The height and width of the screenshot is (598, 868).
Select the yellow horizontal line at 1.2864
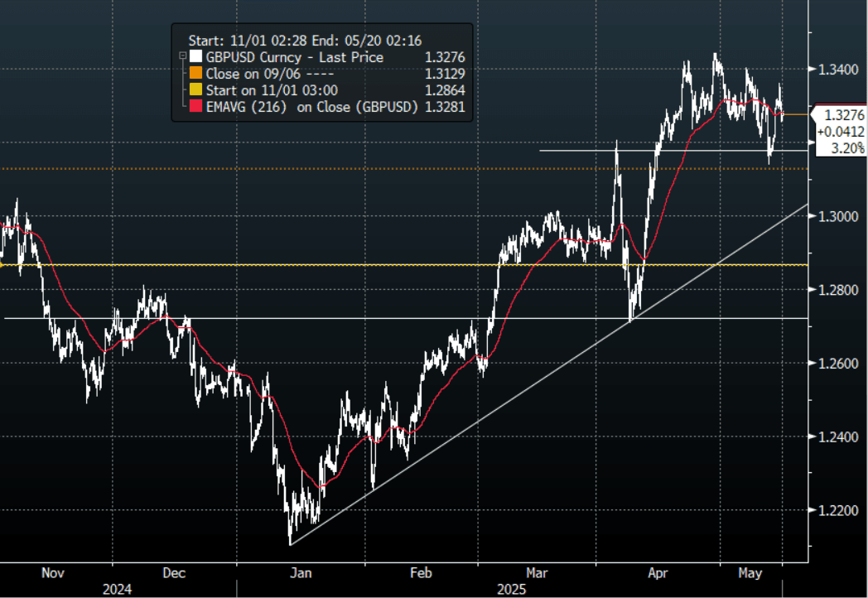pyautogui.click(x=404, y=265)
